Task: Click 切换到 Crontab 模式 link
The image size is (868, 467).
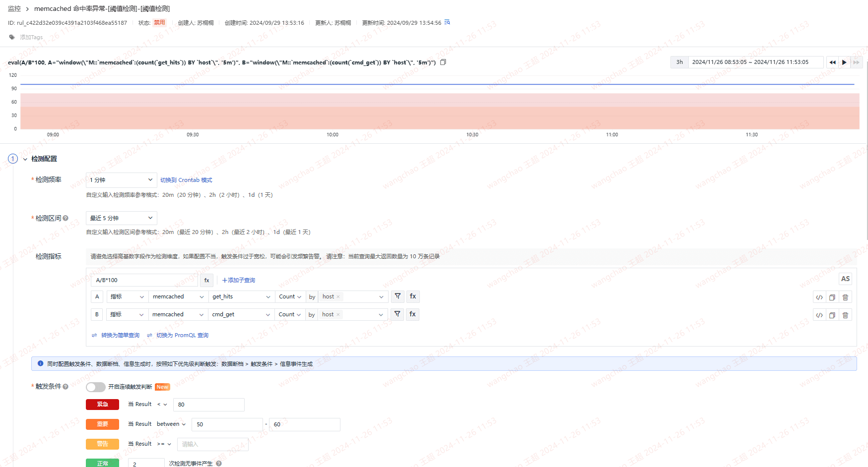Action: point(186,180)
